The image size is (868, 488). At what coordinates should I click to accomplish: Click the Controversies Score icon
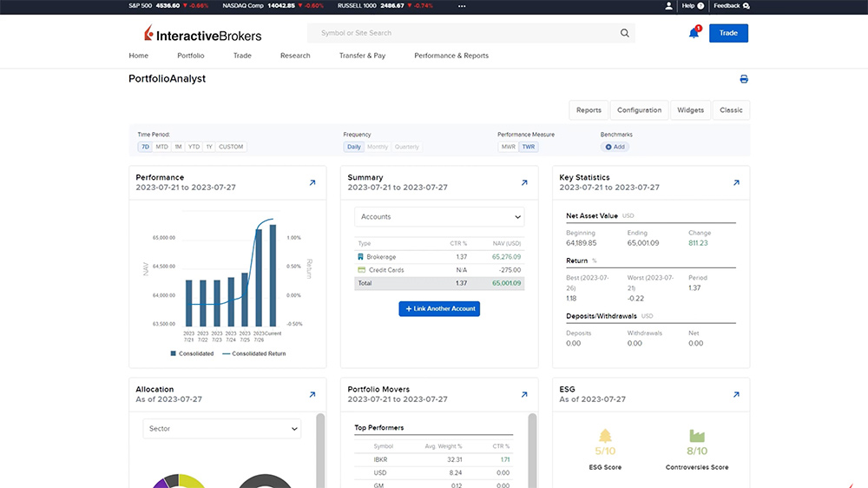[x=697, y=436]
